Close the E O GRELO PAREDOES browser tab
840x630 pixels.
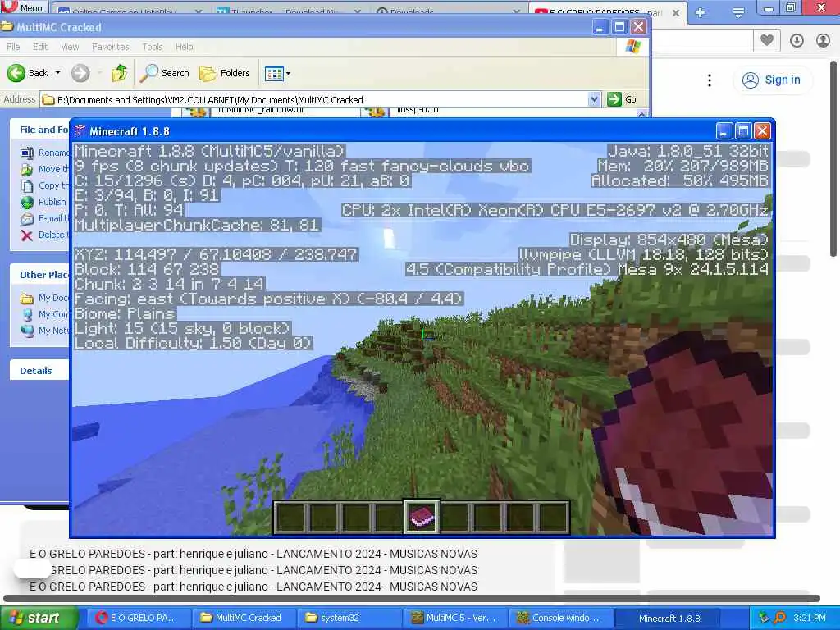coord(676,12)
